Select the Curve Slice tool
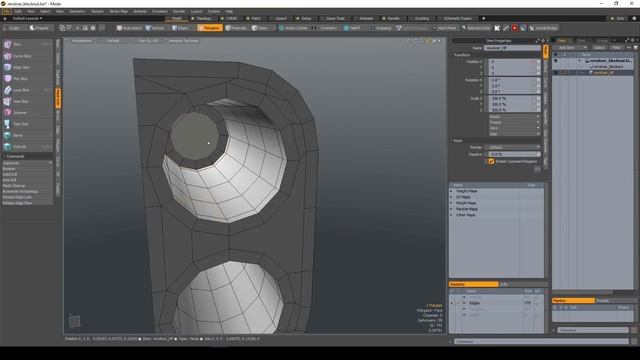The image size is (640, 360). [x=27, y=56]
